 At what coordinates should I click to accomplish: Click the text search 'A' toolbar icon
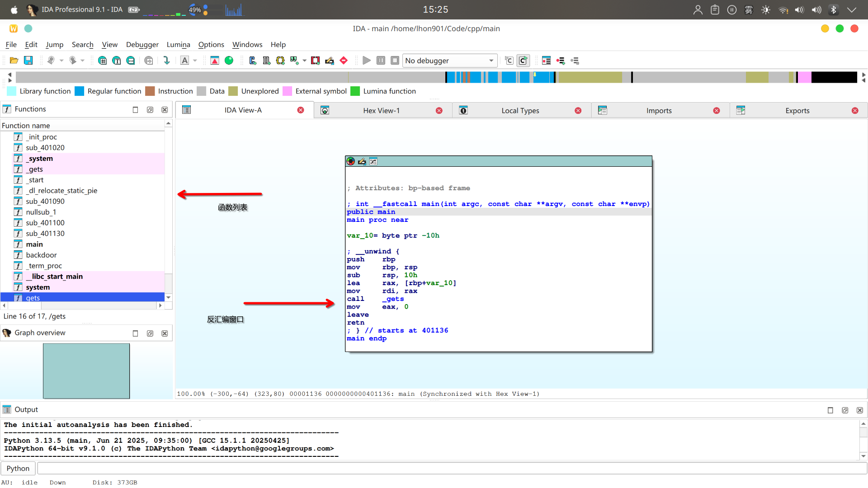[184, 61]
